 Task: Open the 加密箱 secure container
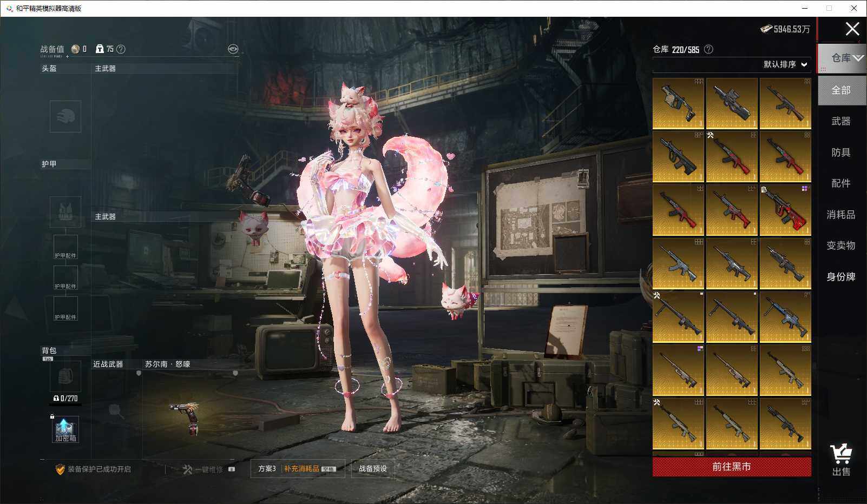coord(65,429)
